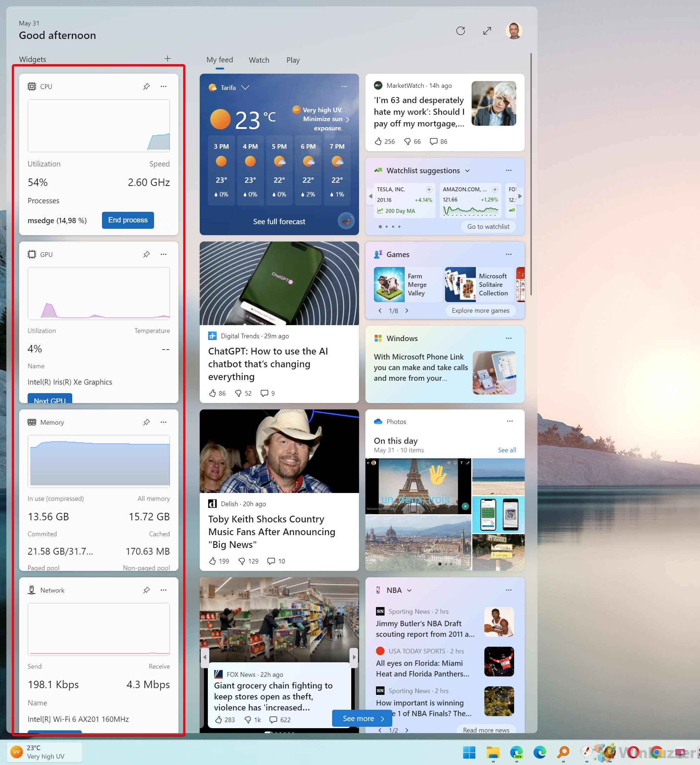Add a widget with plus icon
Viewport: 700px width, 765px height.
point(168,58)
